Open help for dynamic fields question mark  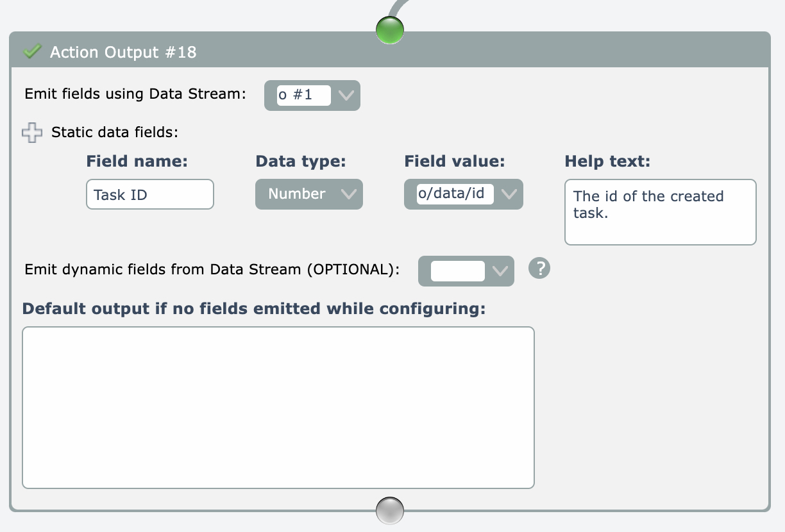[539, 269]
